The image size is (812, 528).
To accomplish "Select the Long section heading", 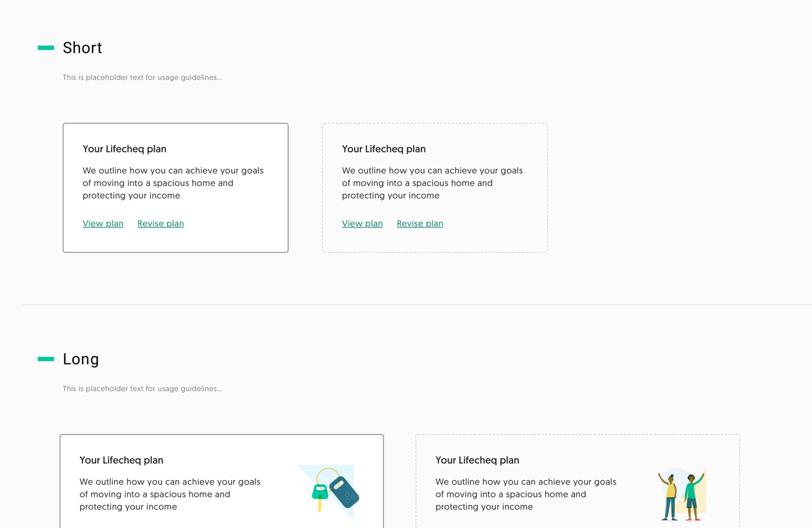I will [81, 359].
